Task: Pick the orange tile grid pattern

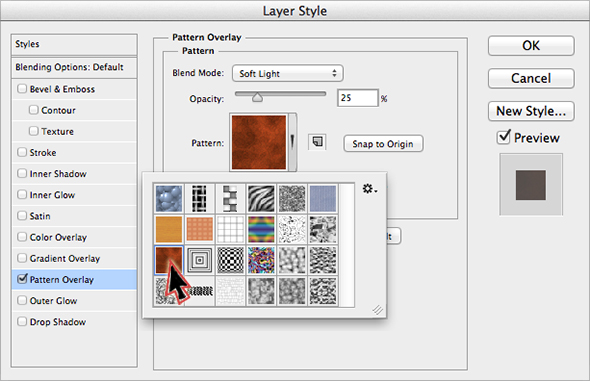Action: pyautogui.click(x=199, y=229)
